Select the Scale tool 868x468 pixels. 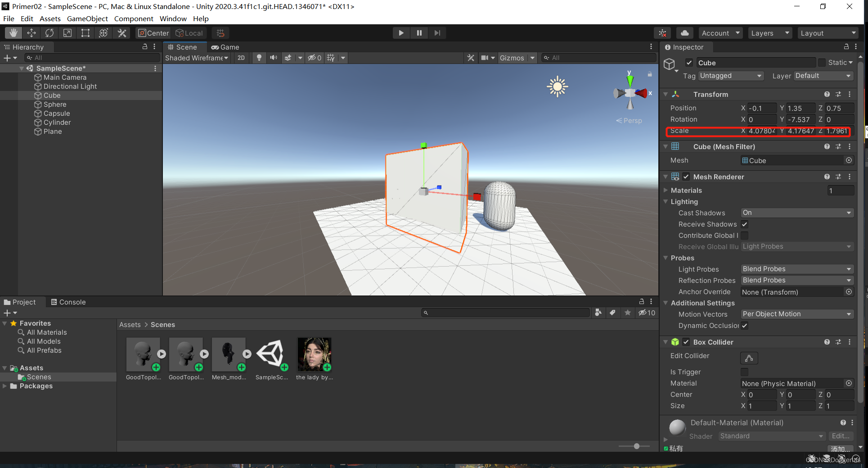[x=67, y=33]
